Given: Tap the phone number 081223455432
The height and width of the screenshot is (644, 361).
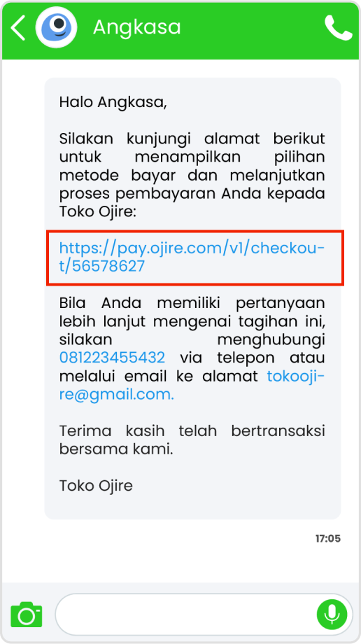Looking at the screenshot, I should 112,357.
